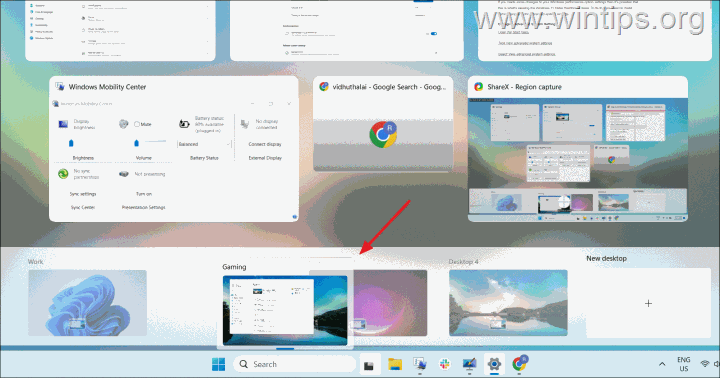
Task: Click the Display brightness monitor icon
Action: coord(63,124)
